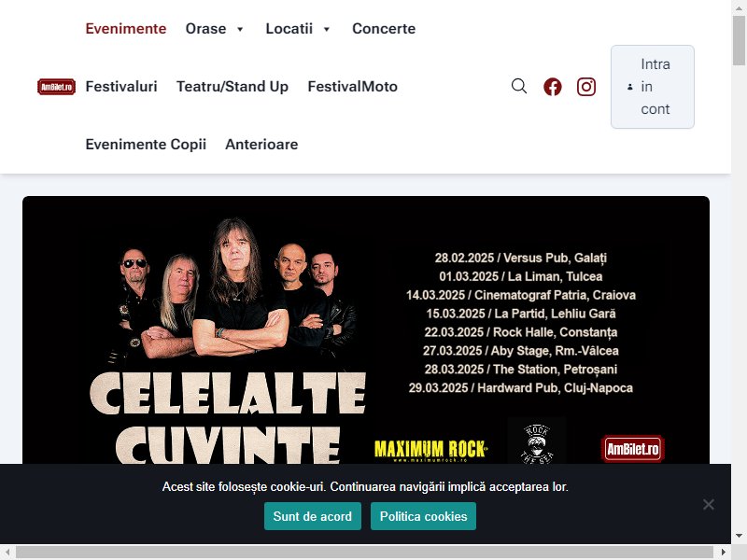Screen dimensions: 747x560
Task: Go to the Concerte section
Action: click(x=384, y=29)
